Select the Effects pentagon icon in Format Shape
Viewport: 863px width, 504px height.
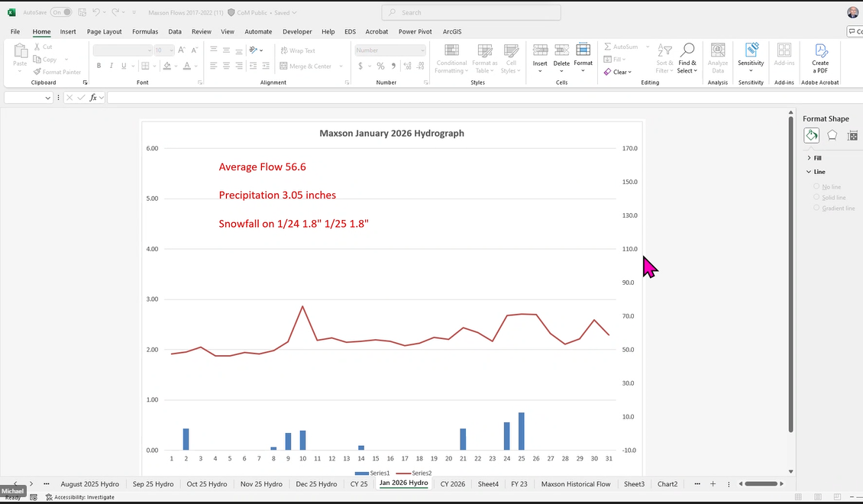pyautogui.click(x=832, y=135)
